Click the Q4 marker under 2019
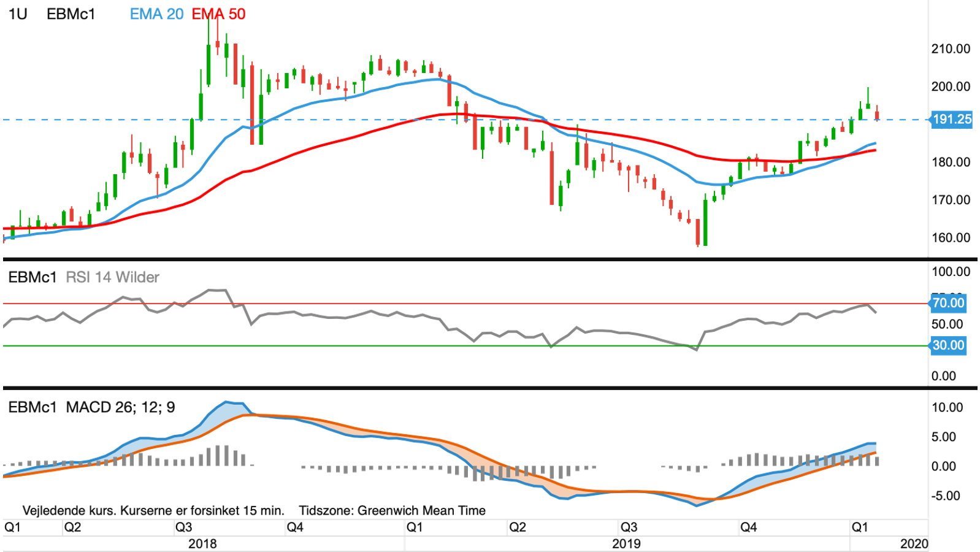 (x=748, y=527)
